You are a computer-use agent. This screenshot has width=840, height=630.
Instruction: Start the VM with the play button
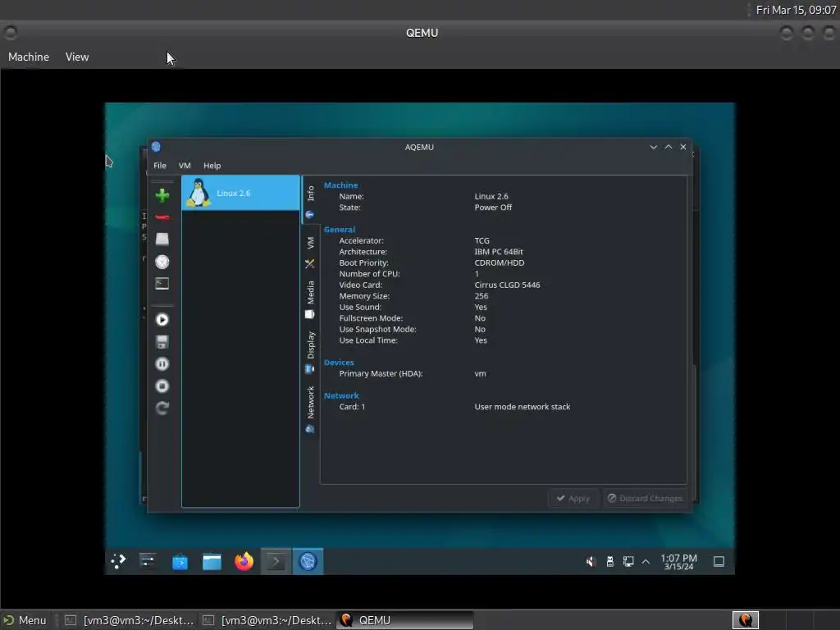pyautogui.click(x=162, y=320)
